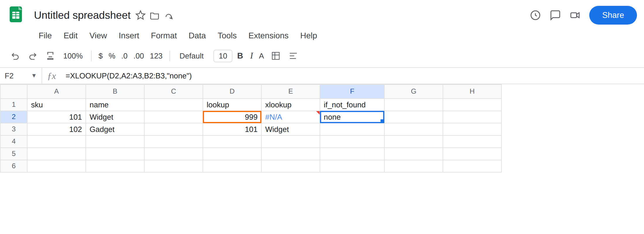Image resolution: width=644 pixels, height=234 pixels.
Task: Click the font size 10 field
Action: (x=223, y=56)
